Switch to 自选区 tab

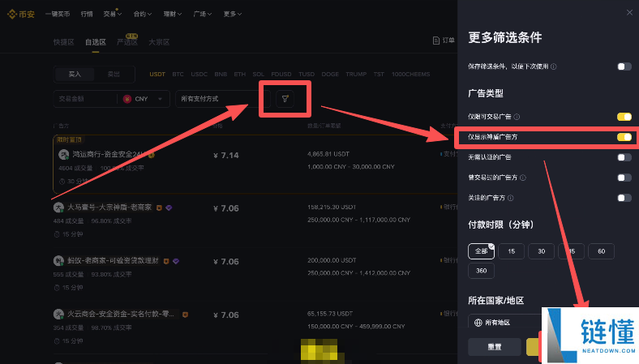96,42
